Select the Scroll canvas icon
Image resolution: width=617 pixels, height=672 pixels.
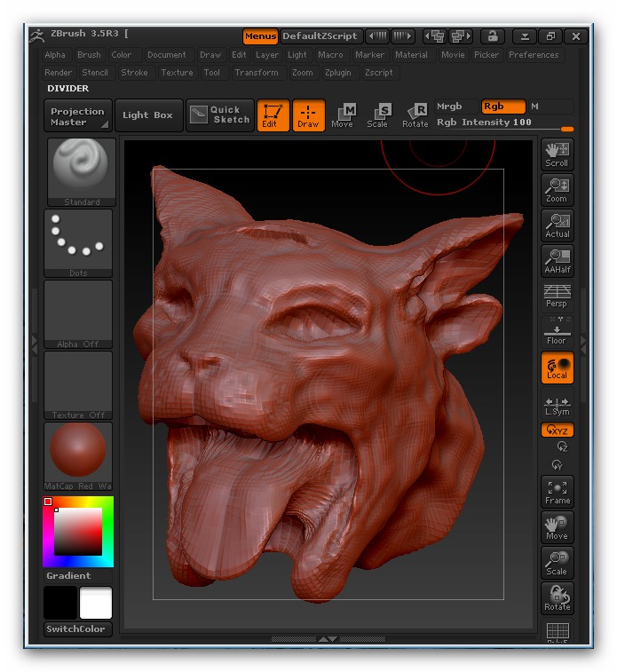[557, 154]
